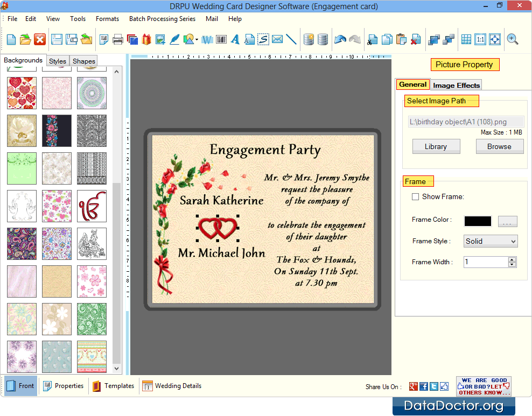Click the Save As icon
The height and width of the screenshot is (416, 532).
72,40
